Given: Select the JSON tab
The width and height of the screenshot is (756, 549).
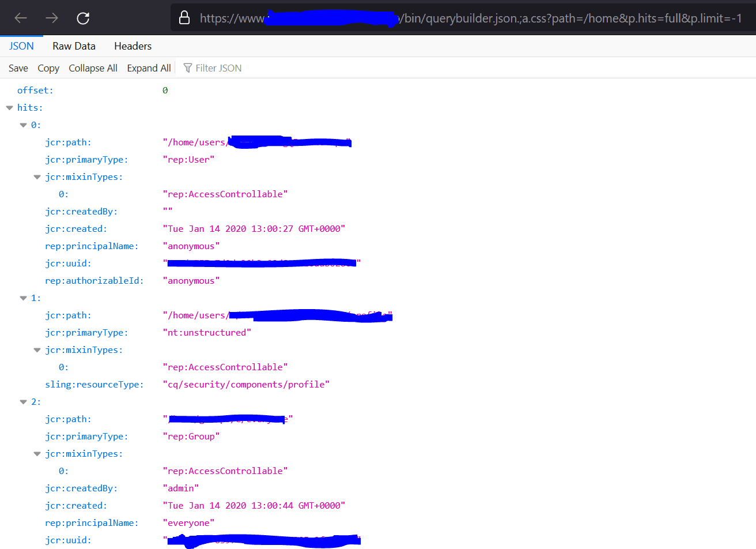Looking at the screenshot, I should (21, 46).
